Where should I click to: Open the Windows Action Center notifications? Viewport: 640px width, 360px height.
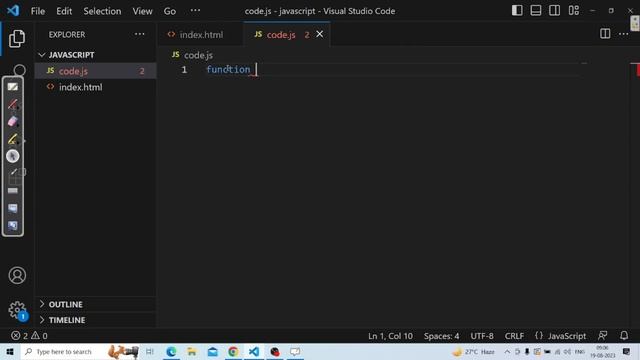[x=627, y=351]
